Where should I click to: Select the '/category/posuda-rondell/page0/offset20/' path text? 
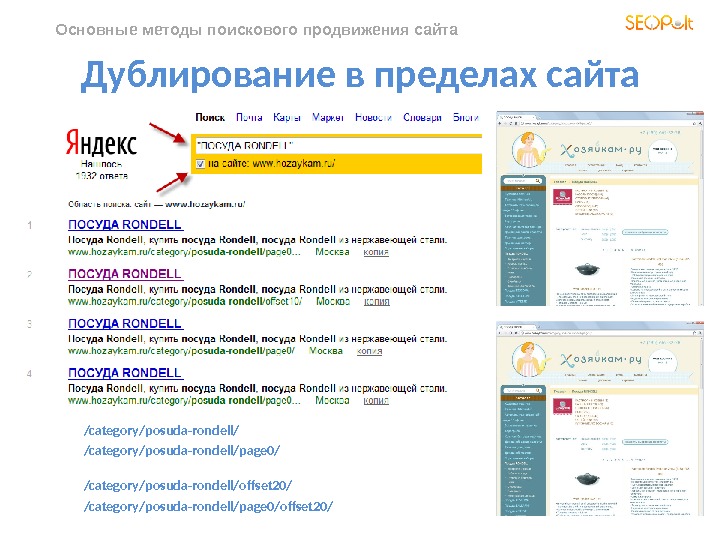(208, 506)
